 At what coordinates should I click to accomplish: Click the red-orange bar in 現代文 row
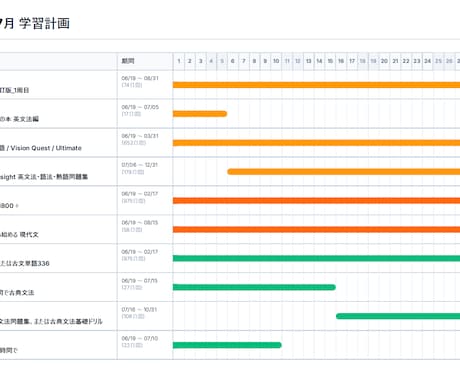click(x=316, y=229)
